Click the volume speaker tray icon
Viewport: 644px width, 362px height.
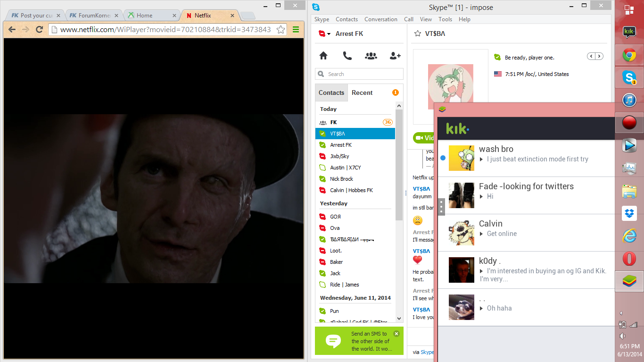coord(622,336)
